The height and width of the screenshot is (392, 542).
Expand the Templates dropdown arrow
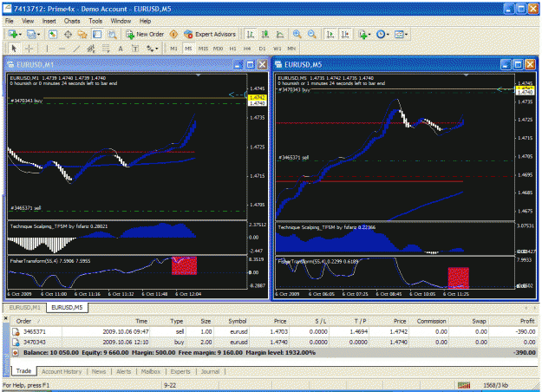point(406,35)
